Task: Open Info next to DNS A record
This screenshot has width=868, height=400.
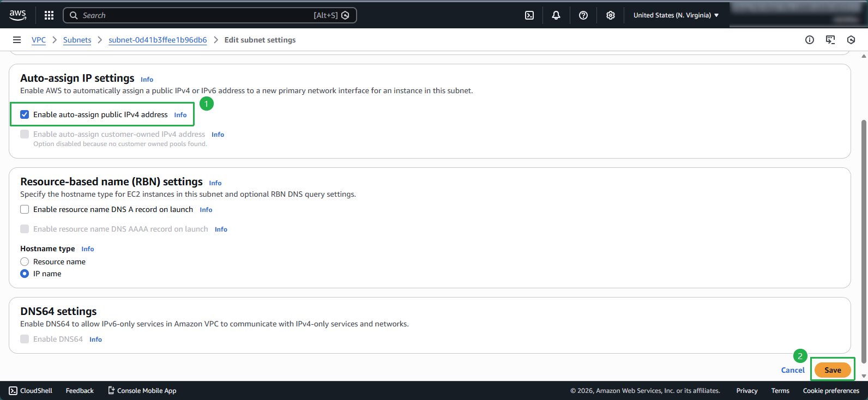Action: point(206,210)
